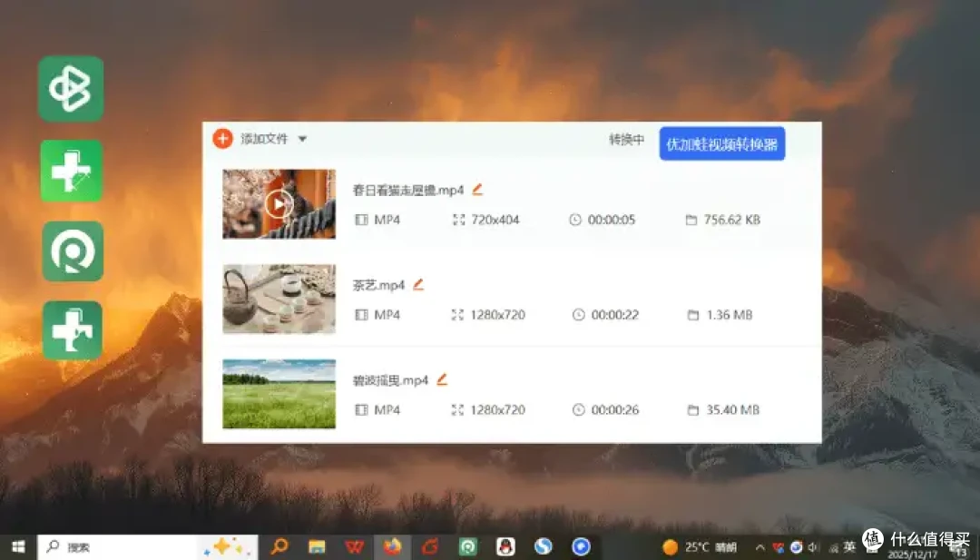Click the clock icon beside 00:00:26

(578, 409)
